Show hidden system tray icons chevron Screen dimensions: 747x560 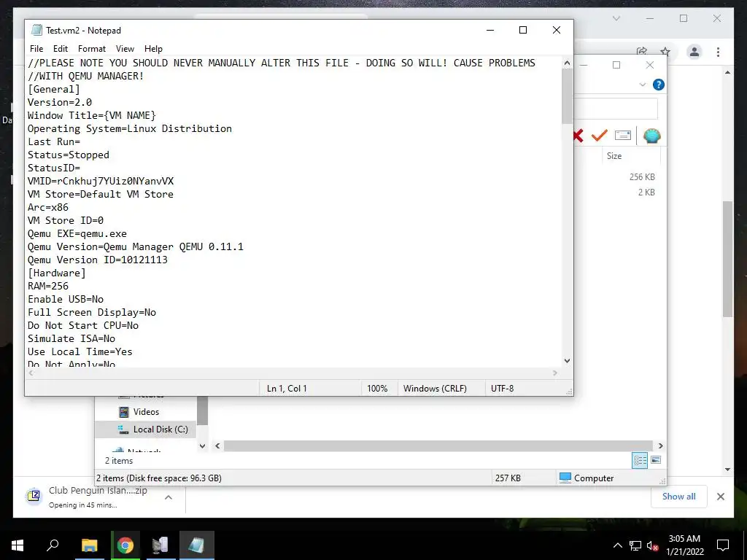617,545
